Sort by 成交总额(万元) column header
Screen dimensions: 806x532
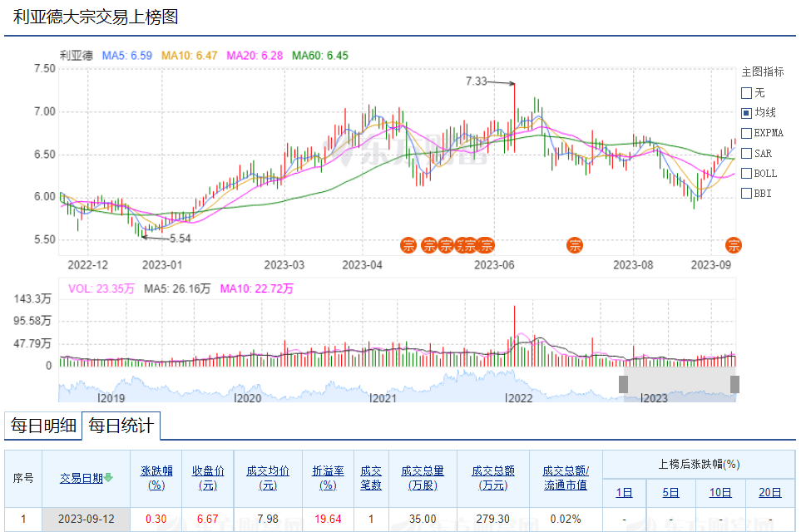(493, 477)
